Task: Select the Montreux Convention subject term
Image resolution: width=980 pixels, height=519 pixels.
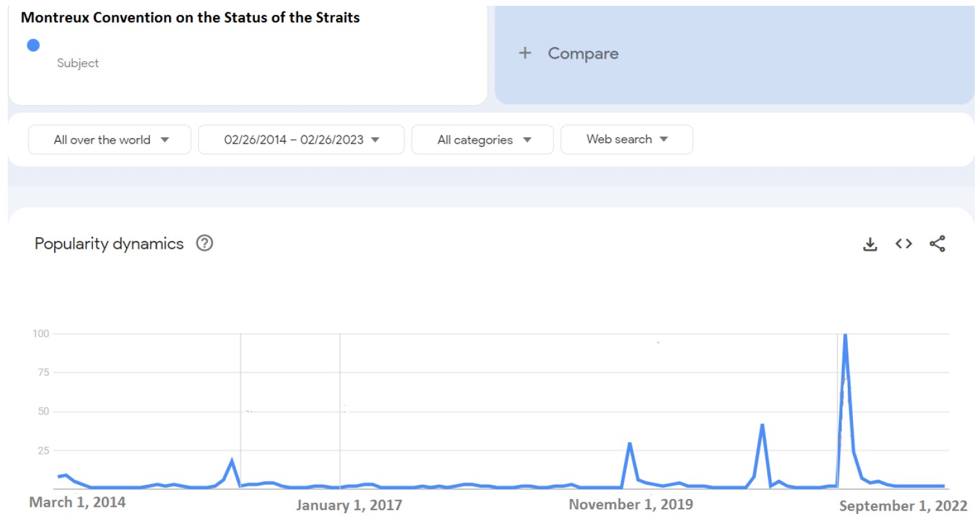Action: (x=190, y=17)
